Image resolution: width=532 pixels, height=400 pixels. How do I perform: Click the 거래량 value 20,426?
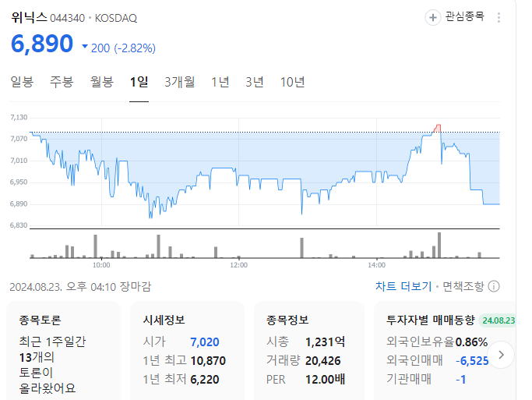coord(322,360)
